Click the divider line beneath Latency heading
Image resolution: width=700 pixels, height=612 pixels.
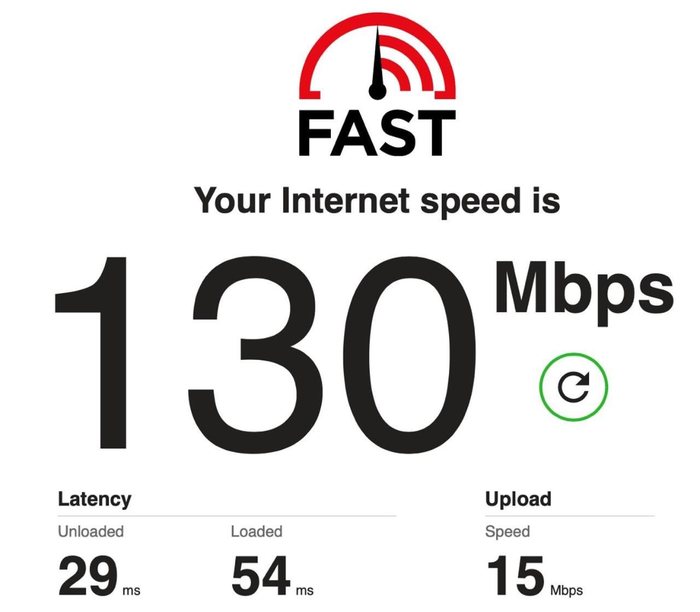tap(227, 516)
